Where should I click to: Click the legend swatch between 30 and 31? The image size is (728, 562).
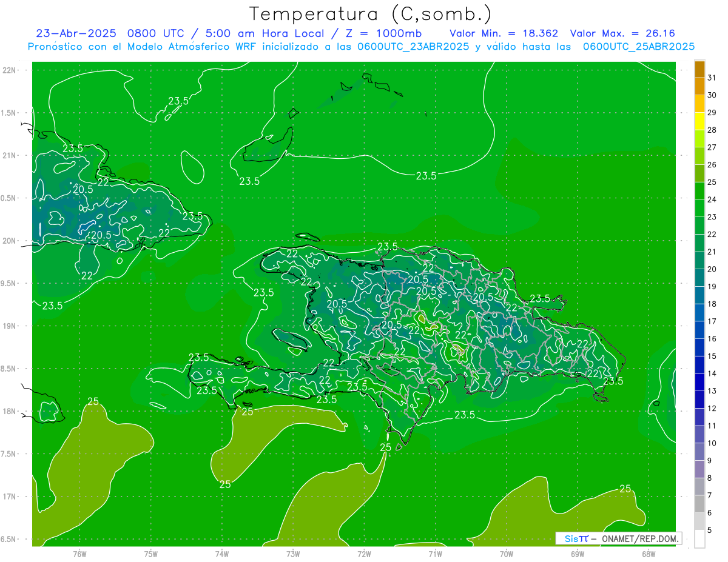click(699, 87)
